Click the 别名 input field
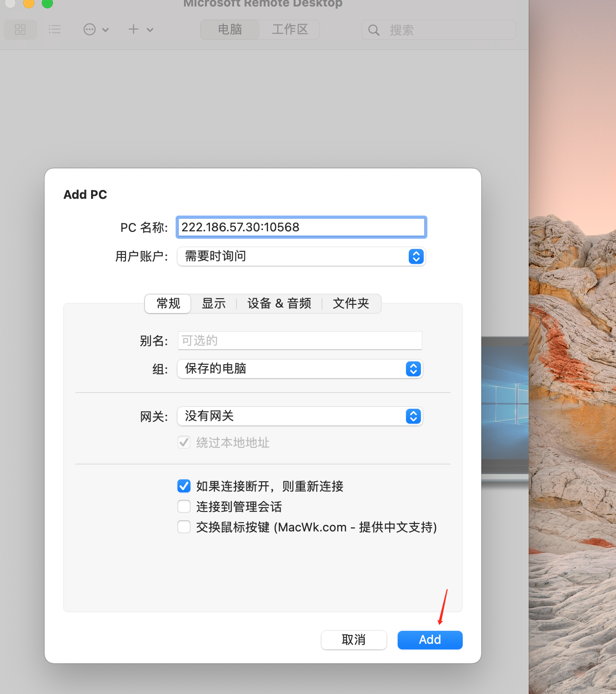The width and height of the screenshot is (616, 694). pyautogui.click(x=299, y=340)
